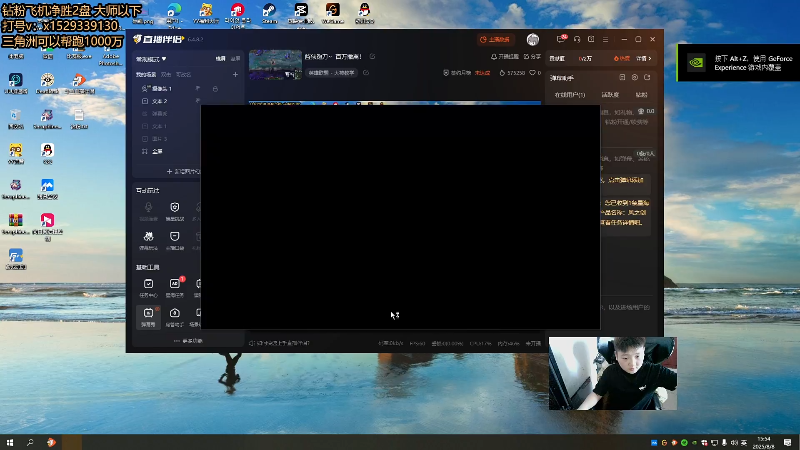Switch to portrait (竖屏) layout toggle

235,59
